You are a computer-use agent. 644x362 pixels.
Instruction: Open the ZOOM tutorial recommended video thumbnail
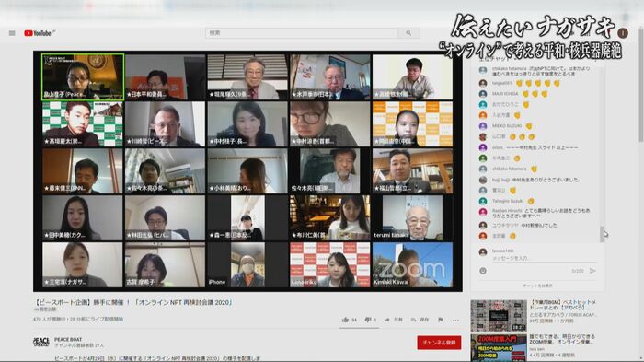pyautogui.click(x=499, y=348)
